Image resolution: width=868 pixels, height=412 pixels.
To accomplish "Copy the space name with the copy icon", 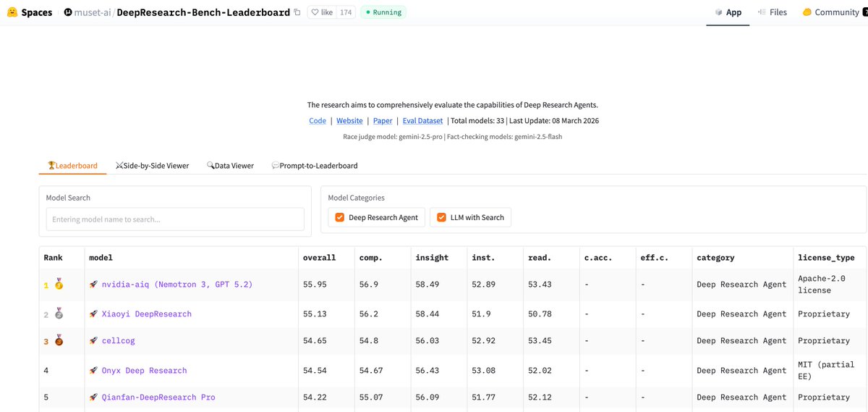I will point(297,12).
